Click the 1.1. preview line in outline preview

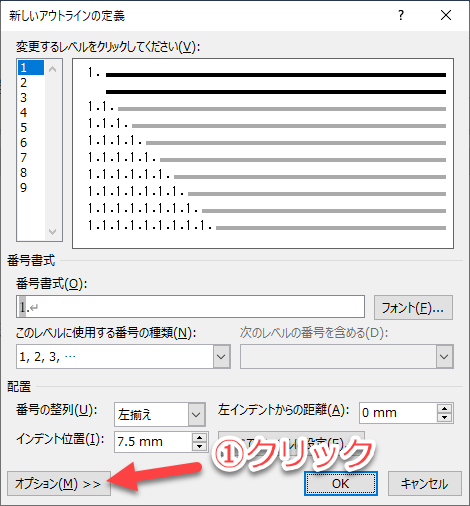[x=267, y=108]
